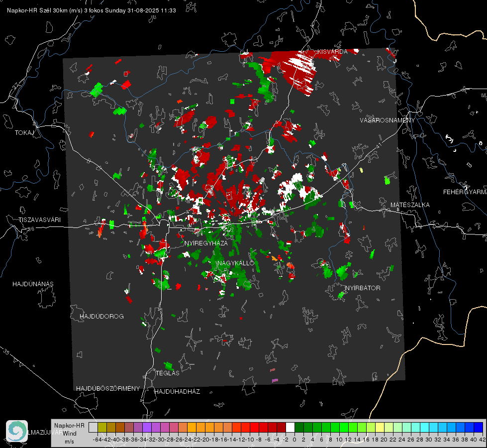Pick the light gray swatch at legend's left end

[93, 427]
